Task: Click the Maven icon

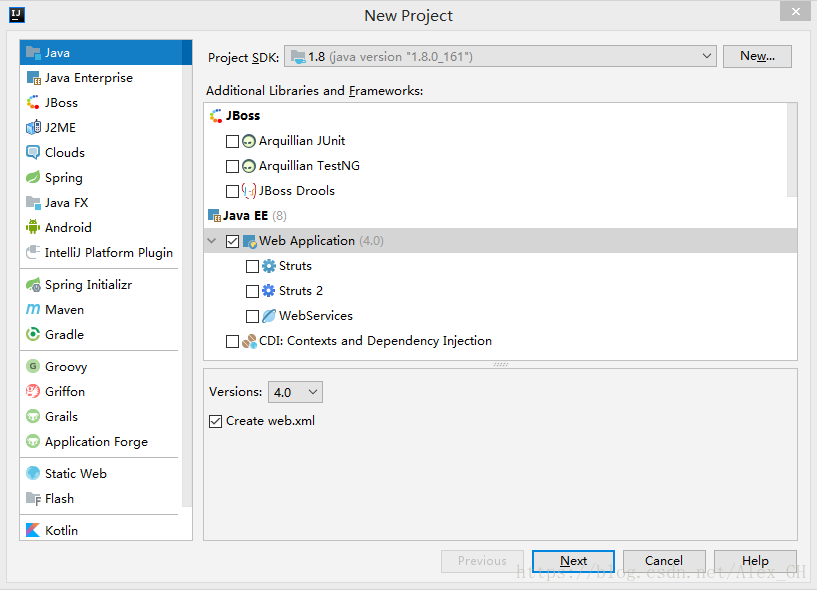Action: [33, 310]
